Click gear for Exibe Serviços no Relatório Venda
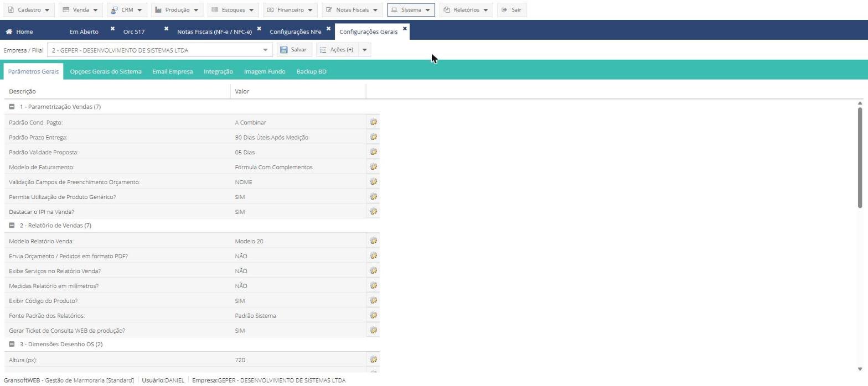 pos(373,270)
